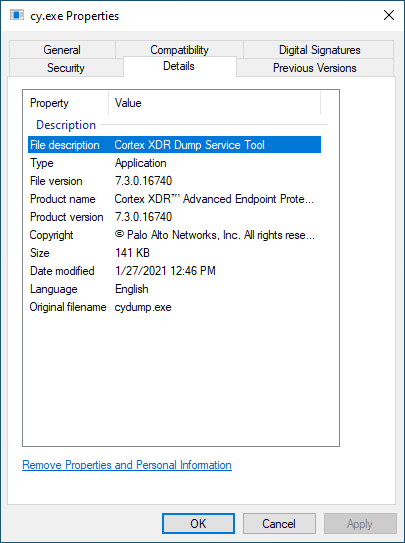This screenshot has width=405, height=543.
Task: Select the Original filename row
Action: click(174, 307)
